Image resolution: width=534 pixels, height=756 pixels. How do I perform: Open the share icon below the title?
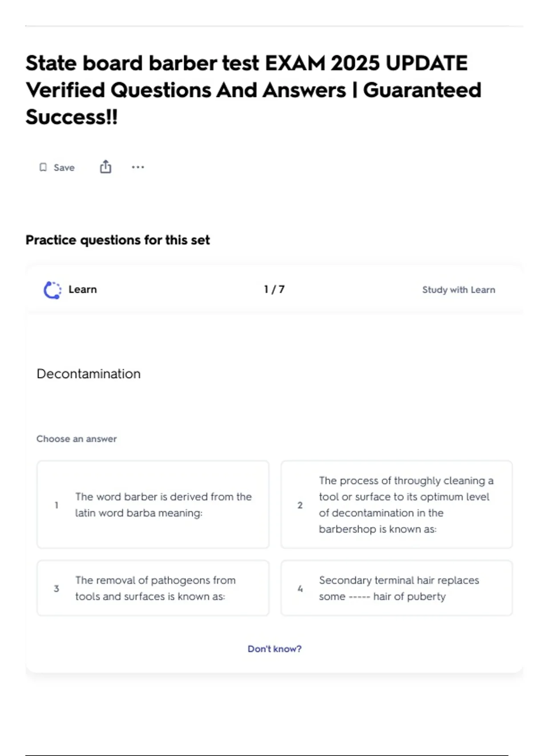[x=105, y=167]
